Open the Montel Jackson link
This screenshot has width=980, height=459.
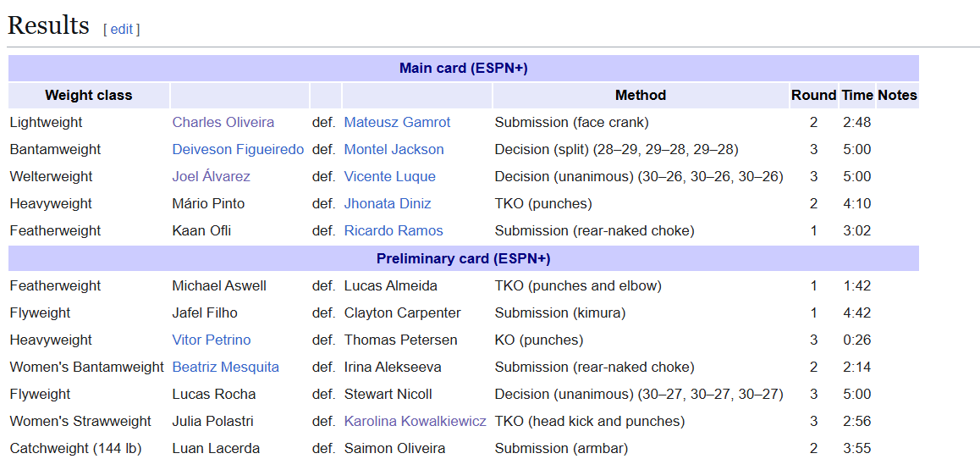394,149
